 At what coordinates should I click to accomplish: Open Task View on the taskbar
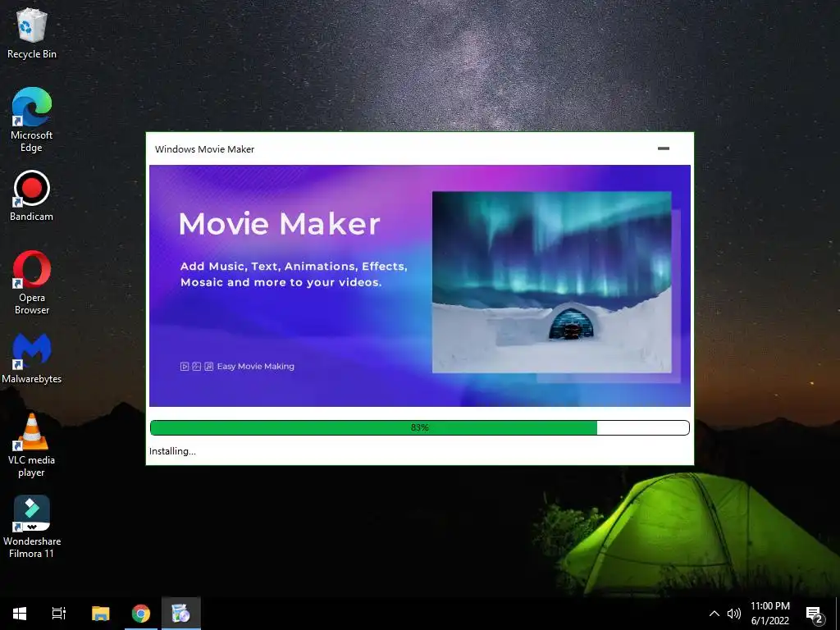[59, 614]
